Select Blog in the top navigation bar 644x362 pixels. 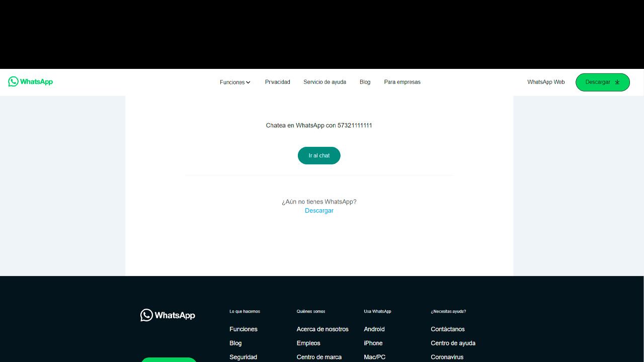[x=365, y=82]
